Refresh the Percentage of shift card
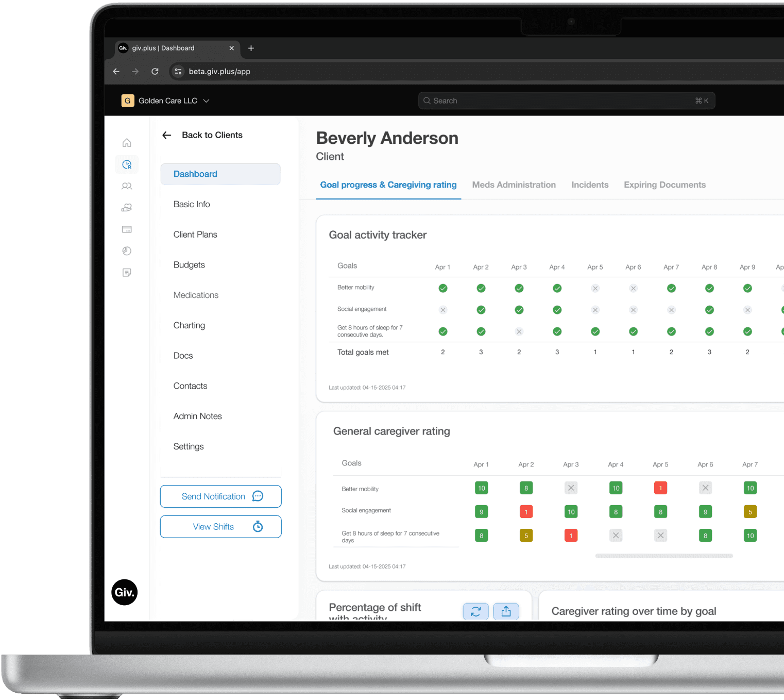784x700 pixels. coord(476,611)
